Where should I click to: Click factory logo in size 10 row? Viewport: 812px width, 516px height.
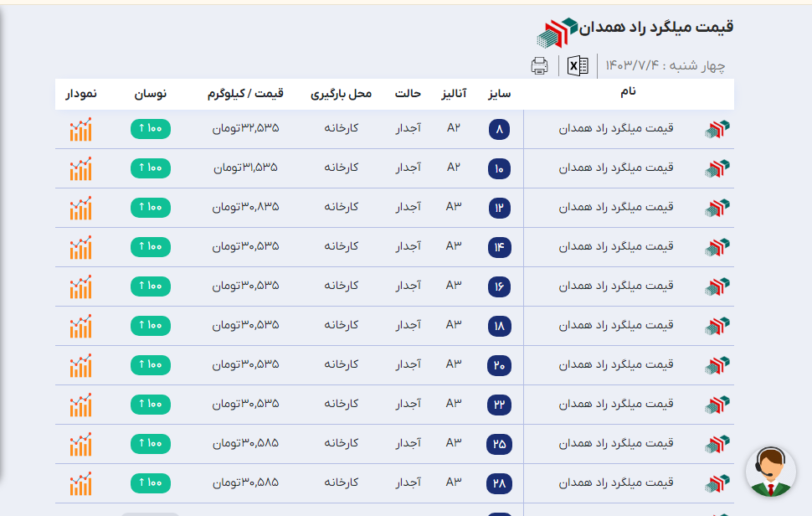tap(717, 168)
